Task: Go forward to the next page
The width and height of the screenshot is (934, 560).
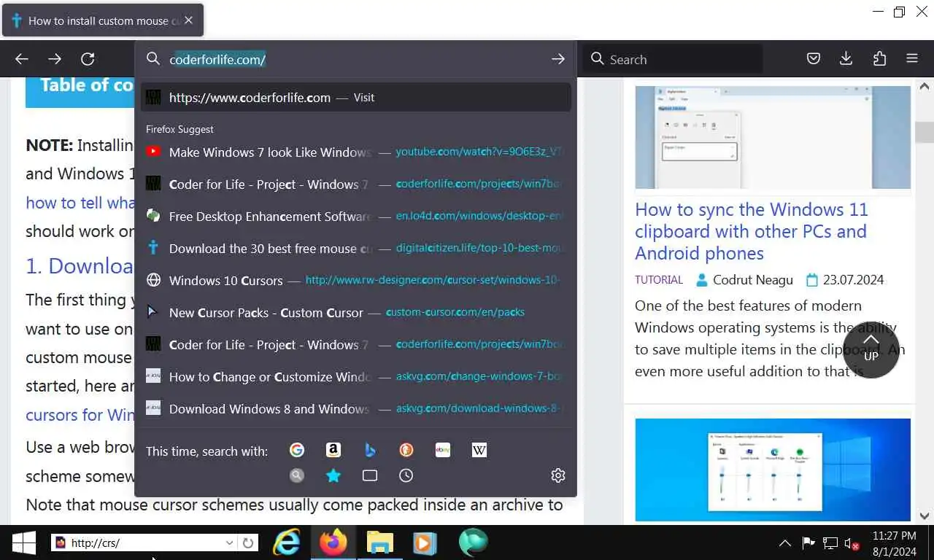Action: coord(55,59)
